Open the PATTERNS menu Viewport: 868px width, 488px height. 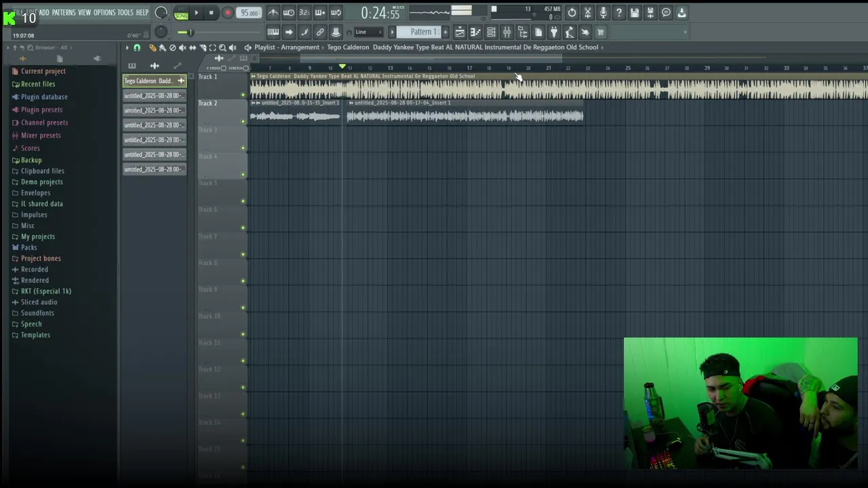64,12
